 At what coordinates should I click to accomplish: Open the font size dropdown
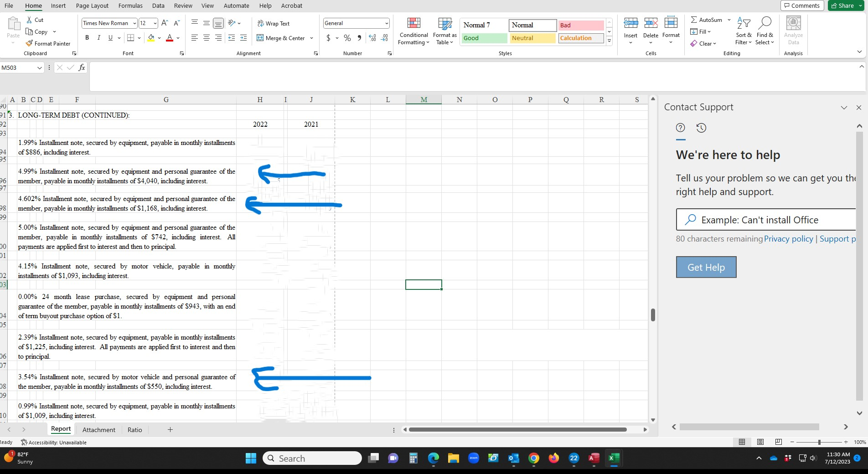[x=154, y=23]
